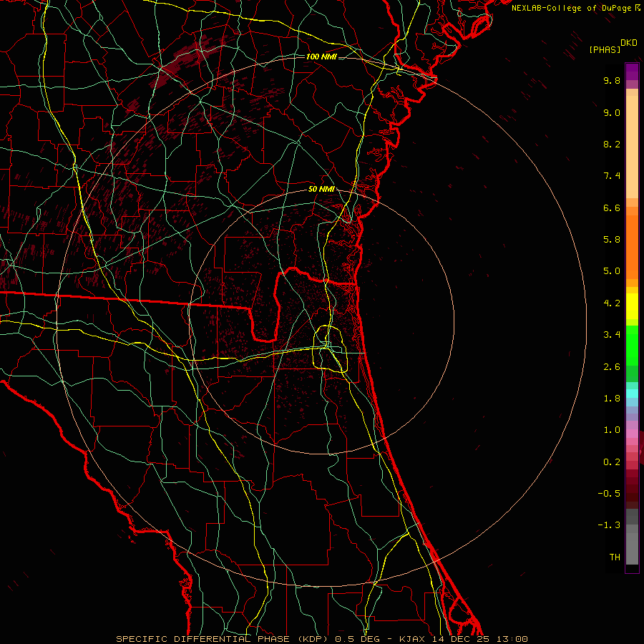Select the 5.8 value on the color scale
The height and width of the screenshot is (644, 644).
[612, 240]
